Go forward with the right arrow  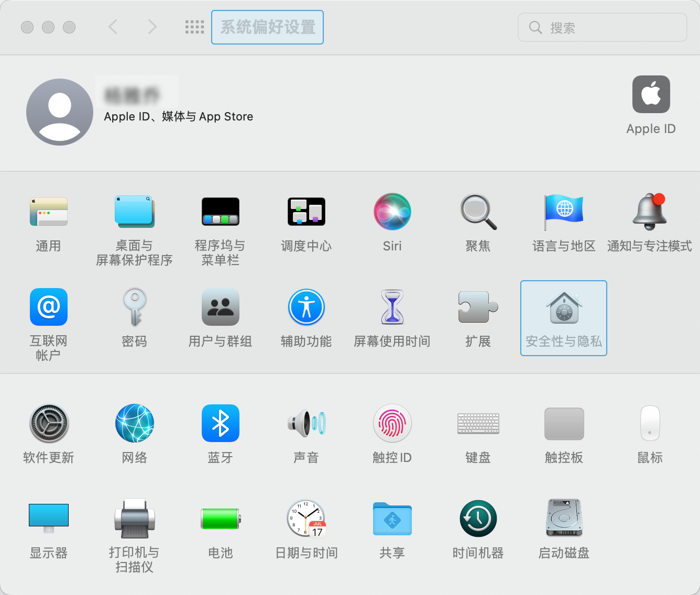tap(152, 27)
